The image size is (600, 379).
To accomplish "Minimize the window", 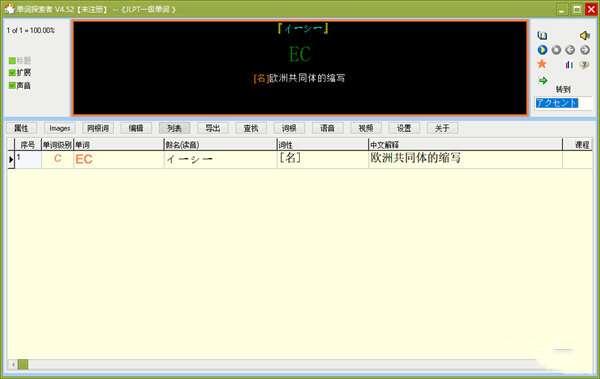I will tap(562, 9).
